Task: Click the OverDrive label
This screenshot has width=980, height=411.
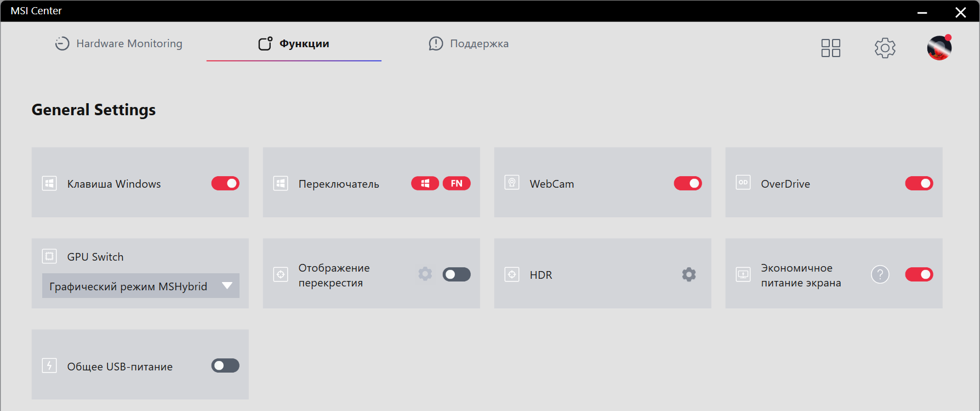Action: [x=785, y=184]
